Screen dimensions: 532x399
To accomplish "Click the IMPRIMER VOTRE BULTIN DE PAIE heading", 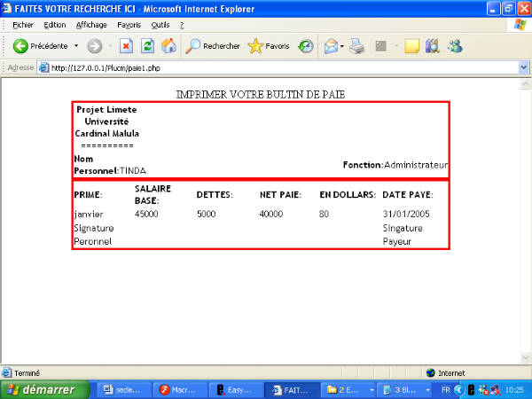I will point(261,94).
